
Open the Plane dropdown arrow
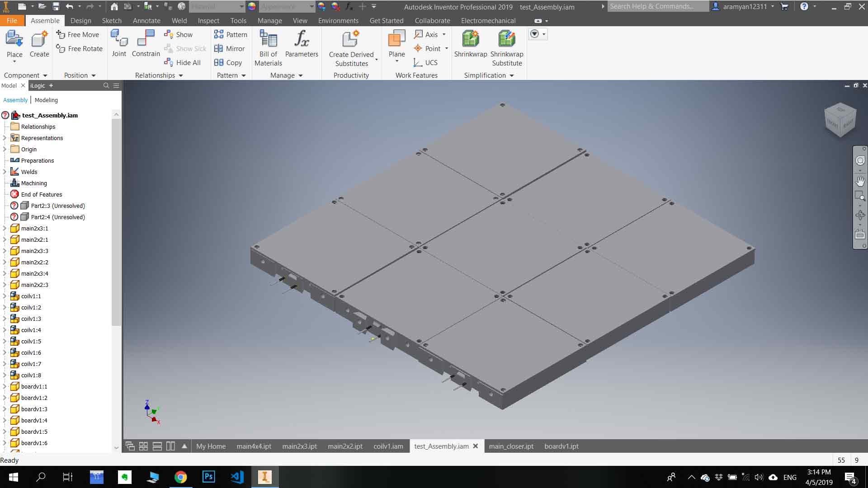pyautogui.click(x=397, y=61)
